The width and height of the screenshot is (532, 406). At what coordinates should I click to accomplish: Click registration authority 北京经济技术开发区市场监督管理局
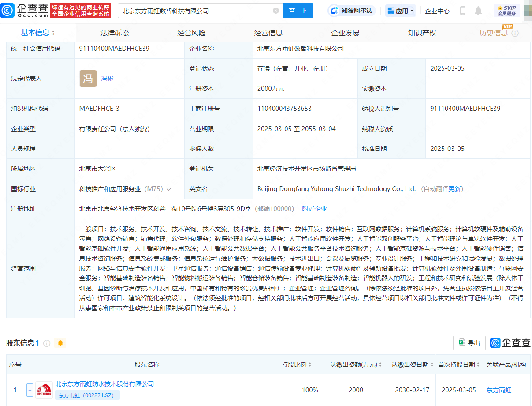(x=307, y=169)
